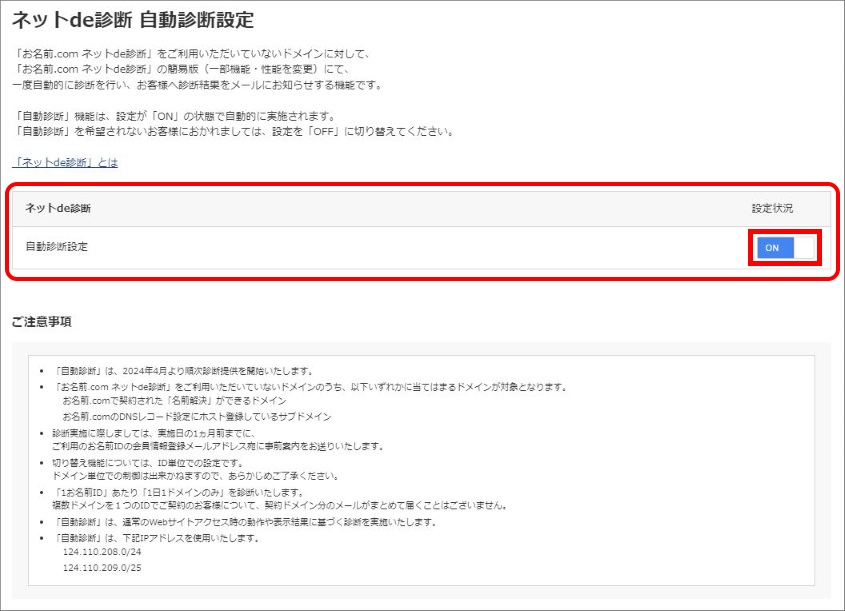The image size is (845, 611).
Task: Click the line お名前.comで契約された「名前解決」ができるドメイン
Action: (x=175, y=400)
